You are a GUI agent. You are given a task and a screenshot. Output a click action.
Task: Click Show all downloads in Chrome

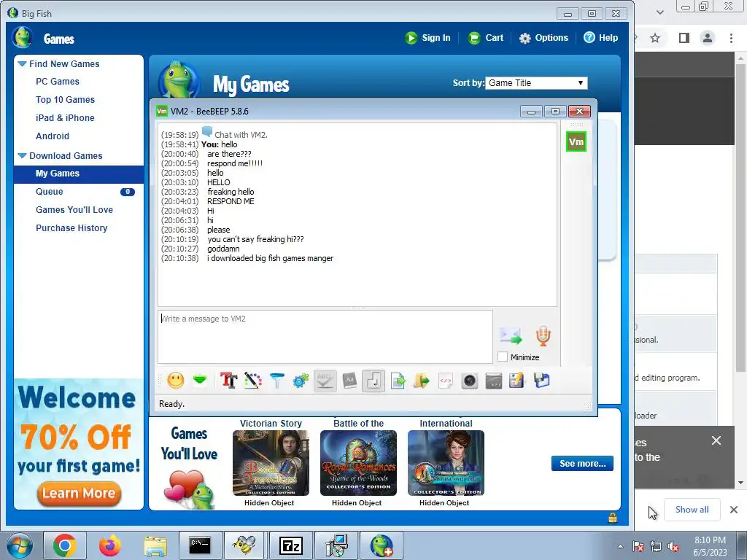692,510
